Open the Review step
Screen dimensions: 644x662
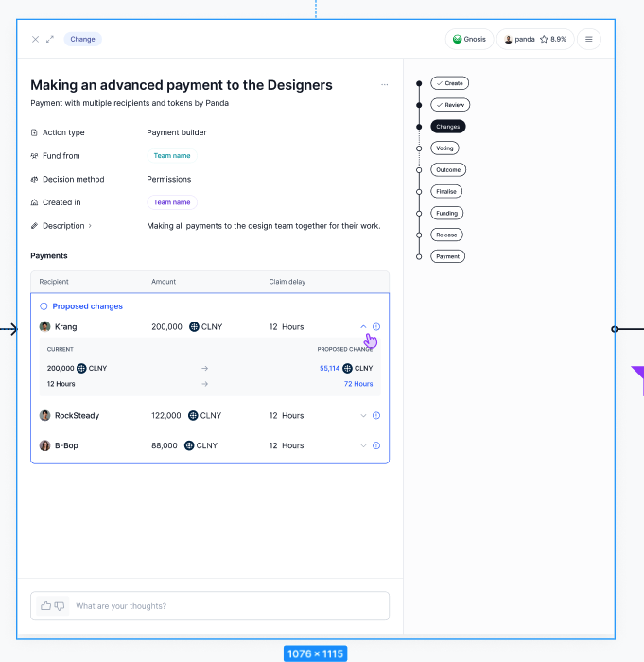pos(449,105)
